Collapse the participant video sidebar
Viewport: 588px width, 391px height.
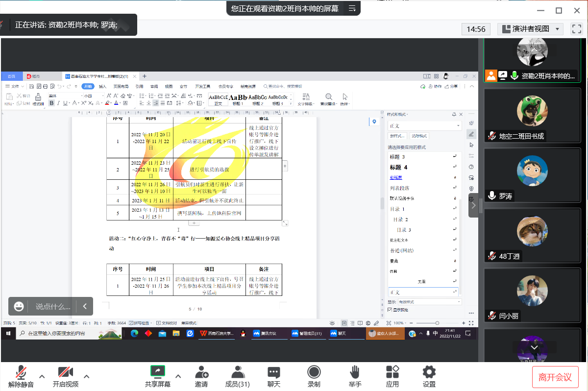(473, 205)
